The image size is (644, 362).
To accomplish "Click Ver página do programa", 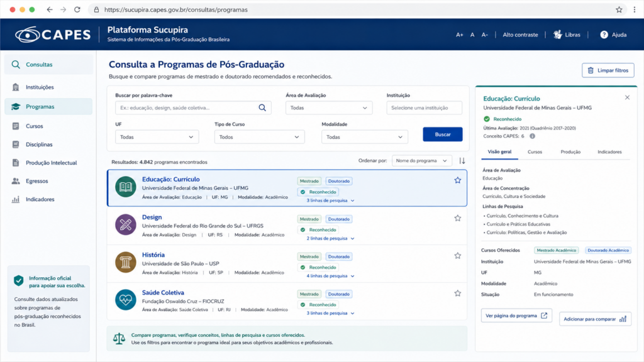I will click(516, 315).
